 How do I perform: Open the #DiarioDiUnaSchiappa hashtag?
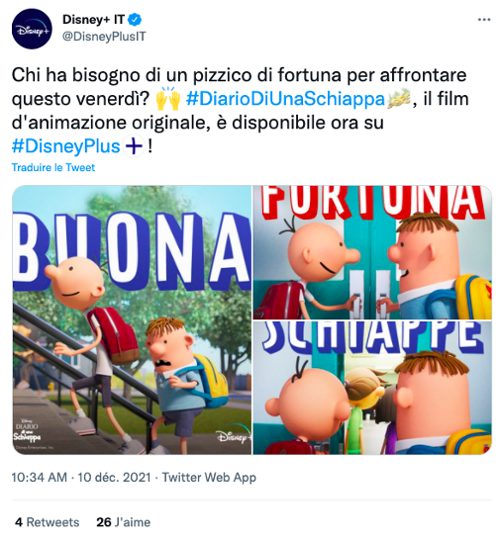285,99
